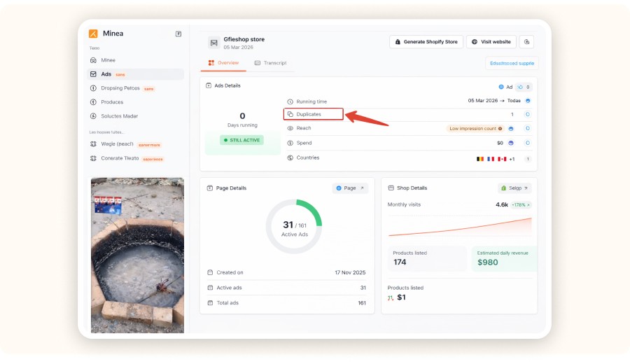Click the dollar icon beside Spend
Screen dimensions: 630x364
point(290,143)
